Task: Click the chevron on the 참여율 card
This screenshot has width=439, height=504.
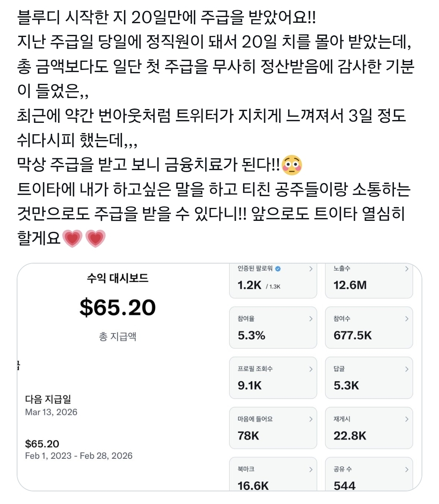Action: tap(311, 319)
